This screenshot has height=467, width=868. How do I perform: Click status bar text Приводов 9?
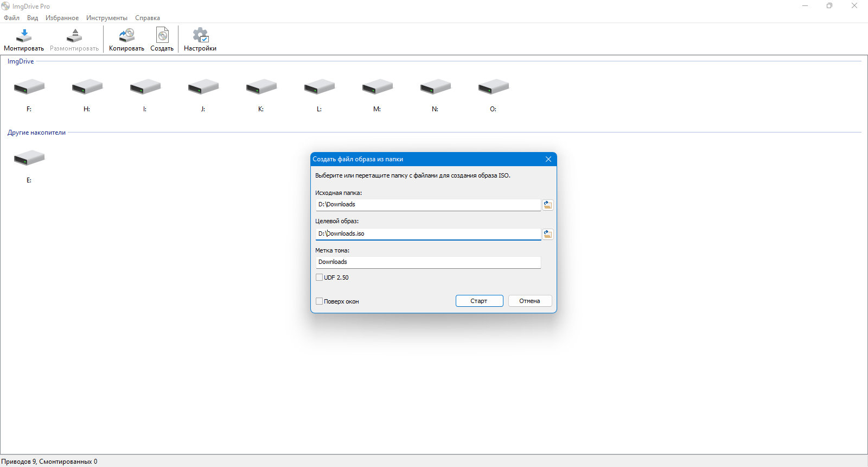pos(18,462)
